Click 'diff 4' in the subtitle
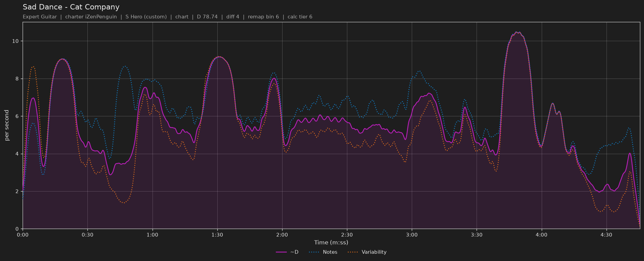The height and width of the screenshot is (261, 644). [233, 17]
